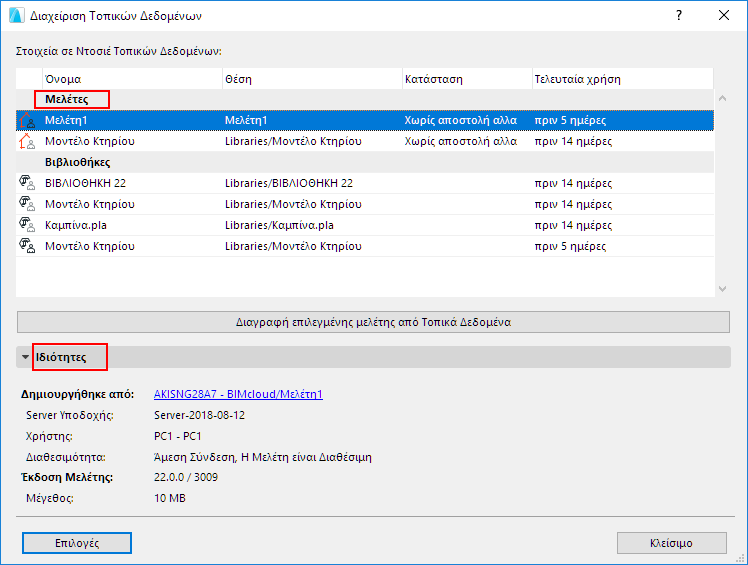Click the '10 MB' size value
Screen dimensions: 748x565
(x=170, y=498)
